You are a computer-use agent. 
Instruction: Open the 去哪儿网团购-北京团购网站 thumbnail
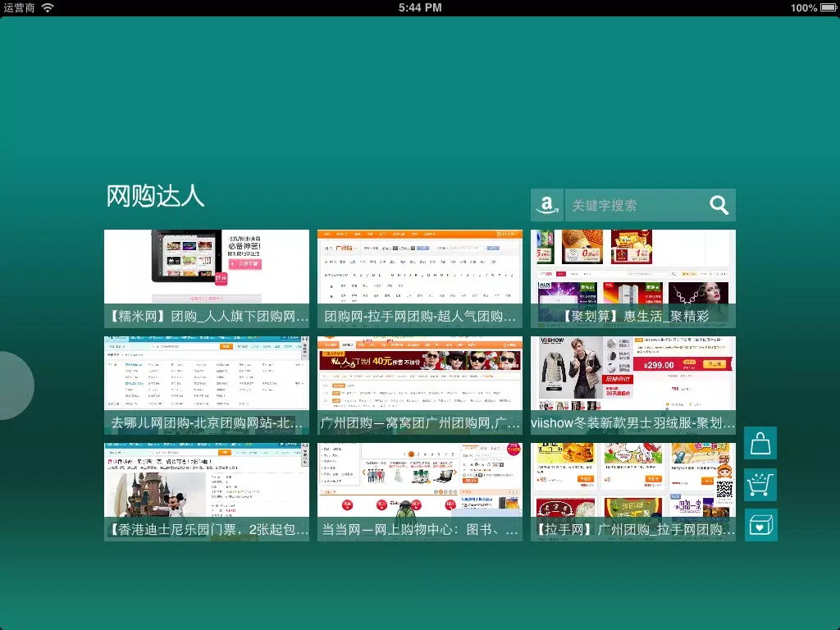point(206,386)
